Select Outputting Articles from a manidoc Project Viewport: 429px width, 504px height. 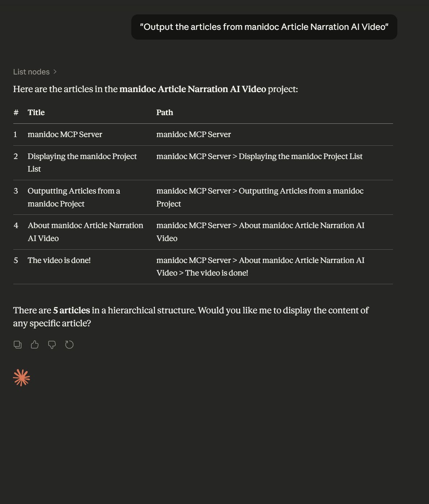pyautogui.click(x=74, y=197)
